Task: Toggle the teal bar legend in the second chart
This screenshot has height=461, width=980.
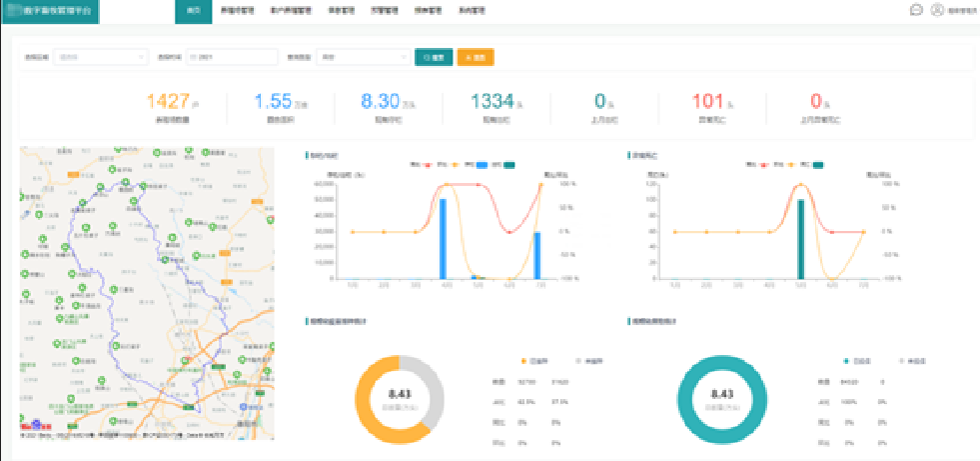Action: [810, 165]
